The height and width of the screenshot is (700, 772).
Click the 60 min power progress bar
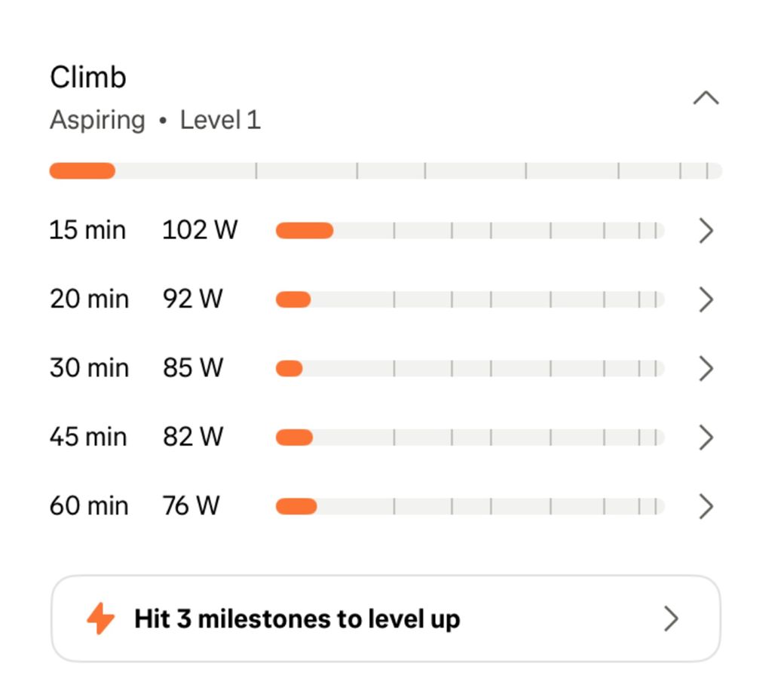pos(470,506)
